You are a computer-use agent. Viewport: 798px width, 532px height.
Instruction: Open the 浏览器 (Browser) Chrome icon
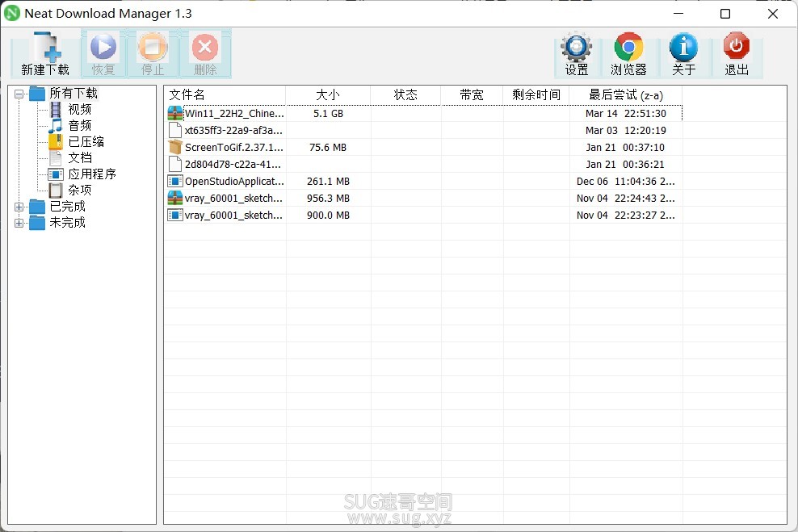click(x=628, y=47)
